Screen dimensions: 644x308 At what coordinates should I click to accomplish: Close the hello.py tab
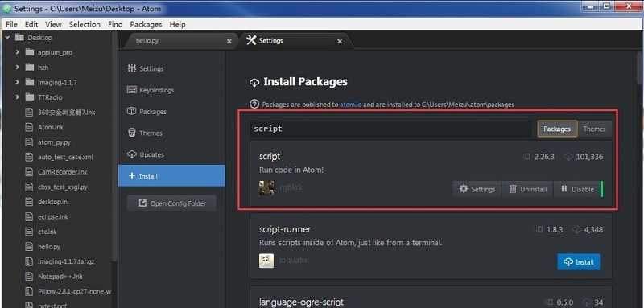tap(229, 42)
